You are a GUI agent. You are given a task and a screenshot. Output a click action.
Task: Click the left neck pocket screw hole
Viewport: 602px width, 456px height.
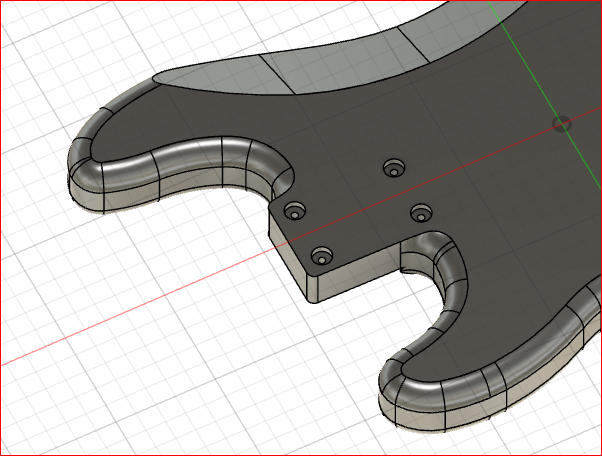[295, 211]
